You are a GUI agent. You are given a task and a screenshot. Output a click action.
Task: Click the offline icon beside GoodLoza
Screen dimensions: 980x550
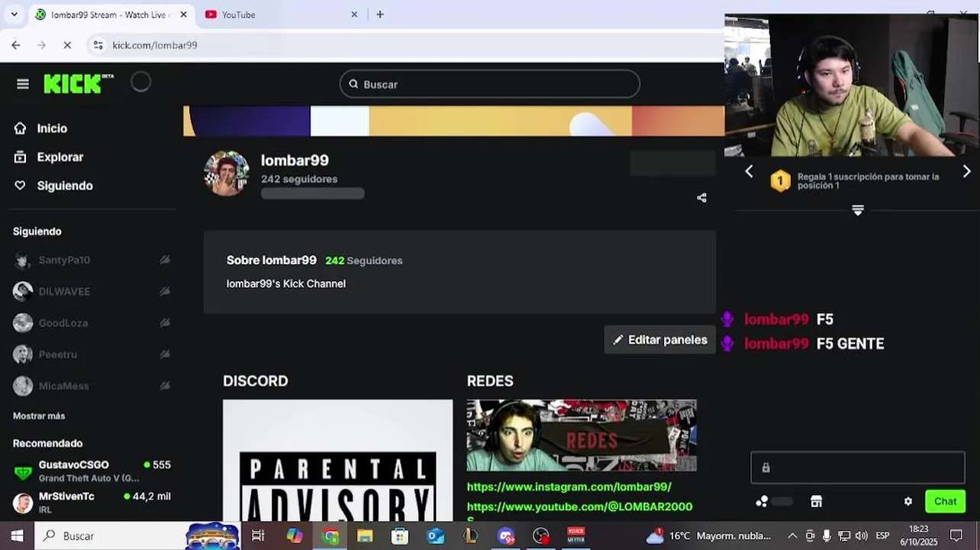click(165, 323)
